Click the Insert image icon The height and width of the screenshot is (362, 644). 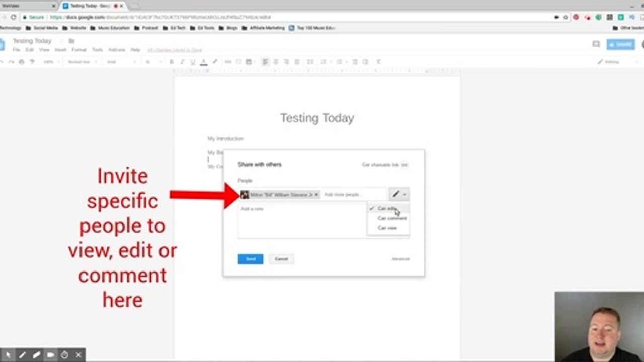(249, 62)
